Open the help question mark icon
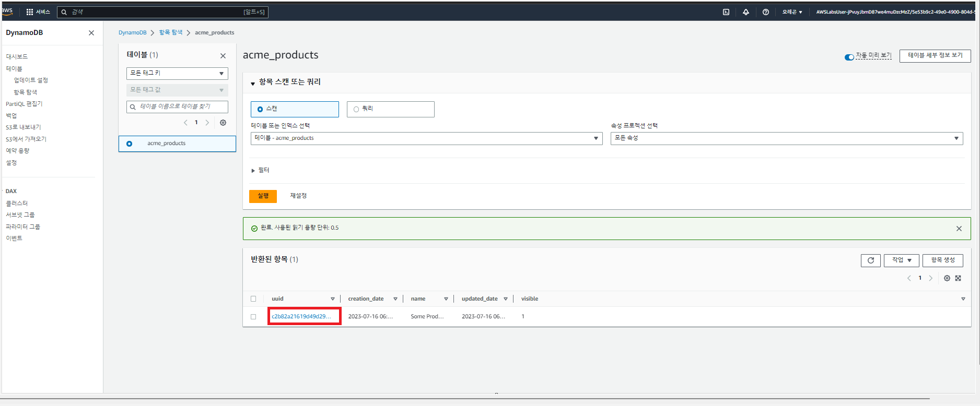Screen dimensions: 980x406 pyautogui.click(x=766, y=12)
